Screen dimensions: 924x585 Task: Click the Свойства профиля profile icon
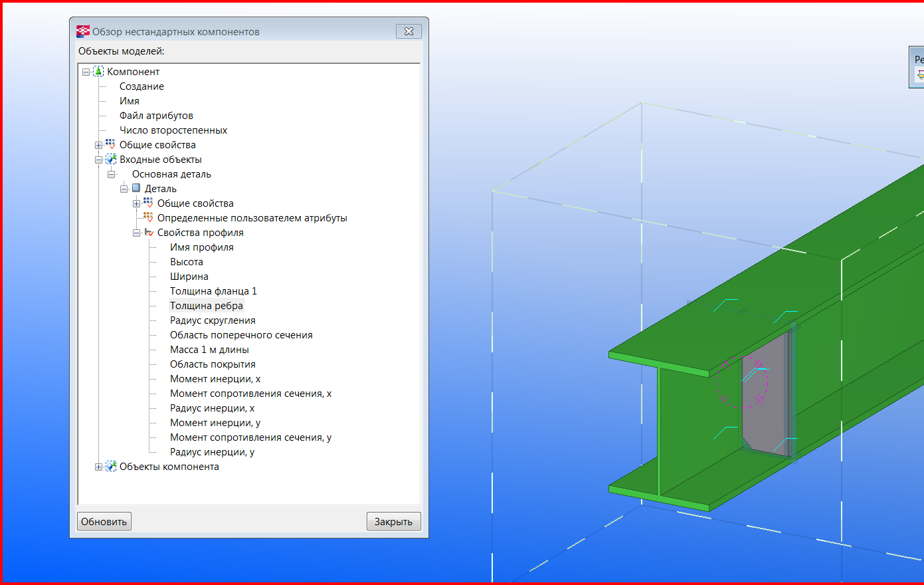click(x=149, y=233)
